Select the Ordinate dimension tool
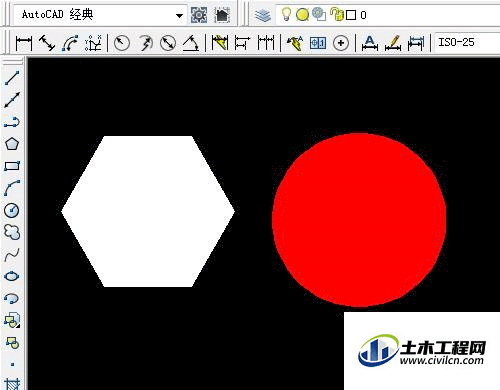This screenshot has height=390, width=500. [93, 43]
